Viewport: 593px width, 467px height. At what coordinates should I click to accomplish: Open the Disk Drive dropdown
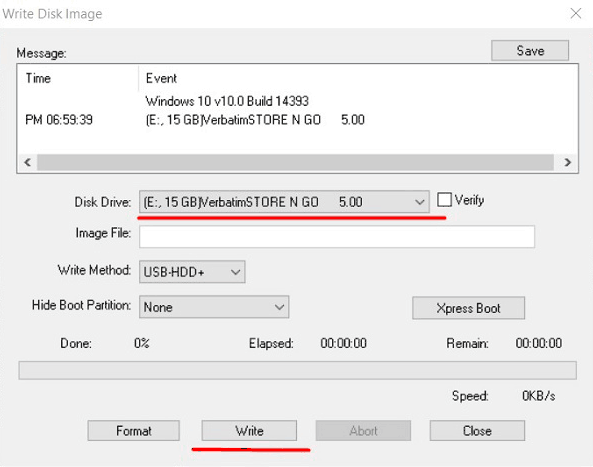(284, 202)
